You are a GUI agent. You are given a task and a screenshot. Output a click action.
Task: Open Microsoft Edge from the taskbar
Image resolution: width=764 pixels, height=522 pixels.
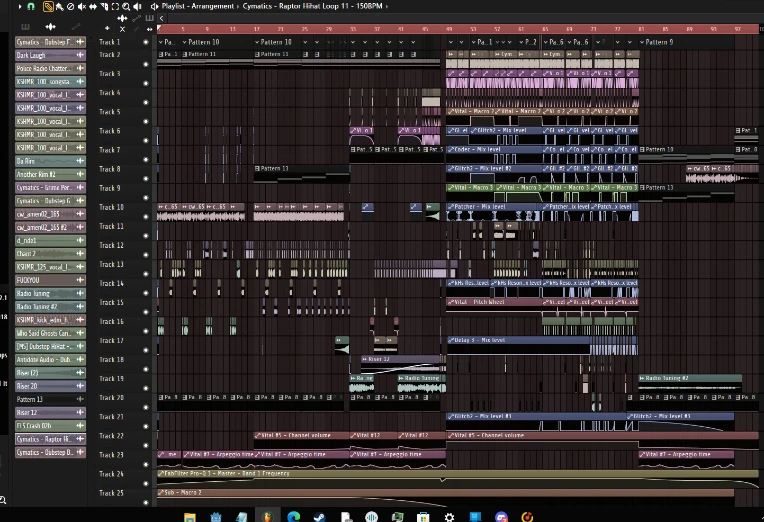coord(293,517)
